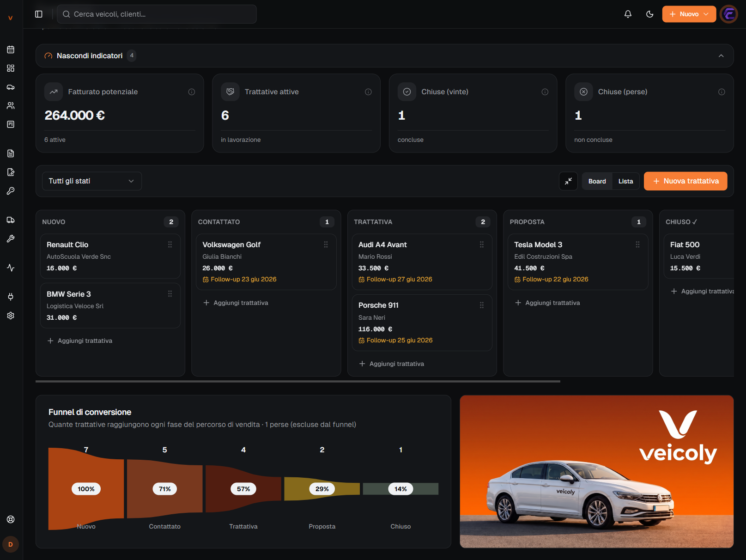This screenshot has width=746, height=560.
Task: Click the Nuova trattativa button
Action: point(685,181)
